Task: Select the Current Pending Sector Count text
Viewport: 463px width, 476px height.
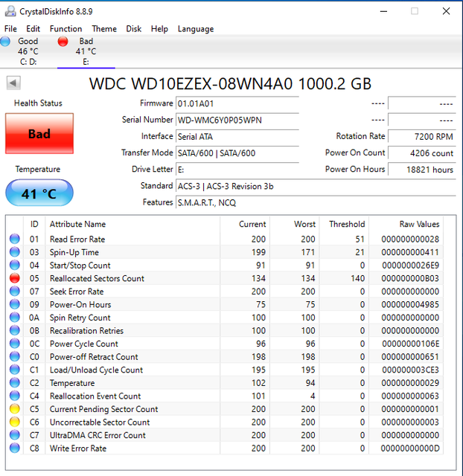Action: (104, 409)
